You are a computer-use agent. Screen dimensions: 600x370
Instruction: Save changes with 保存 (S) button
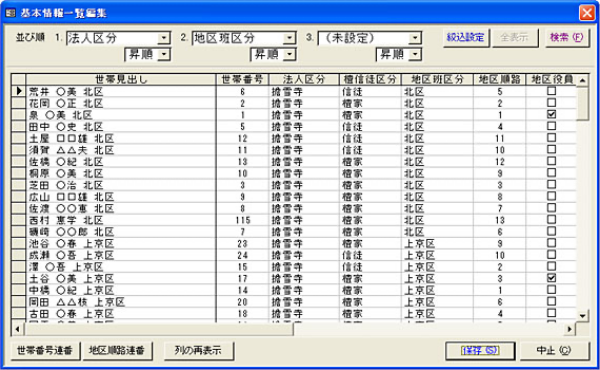pyautogui.click(x=480, y=350)
